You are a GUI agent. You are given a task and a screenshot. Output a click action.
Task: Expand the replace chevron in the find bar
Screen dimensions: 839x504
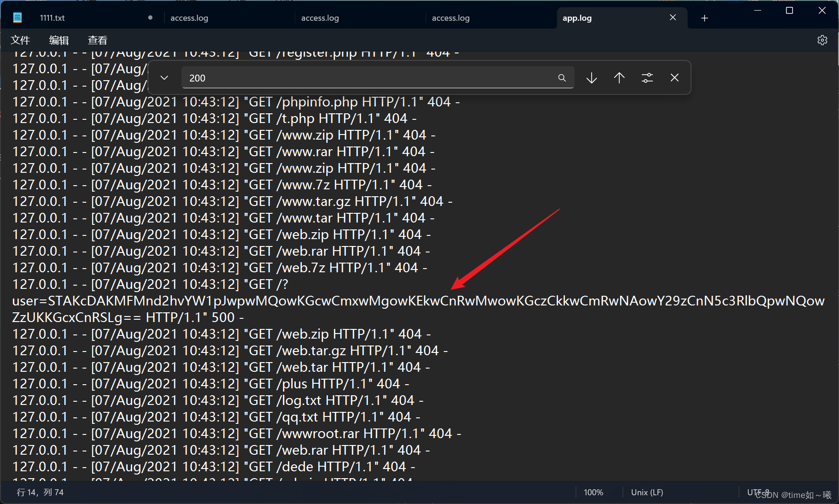click(x=164, y=78)
